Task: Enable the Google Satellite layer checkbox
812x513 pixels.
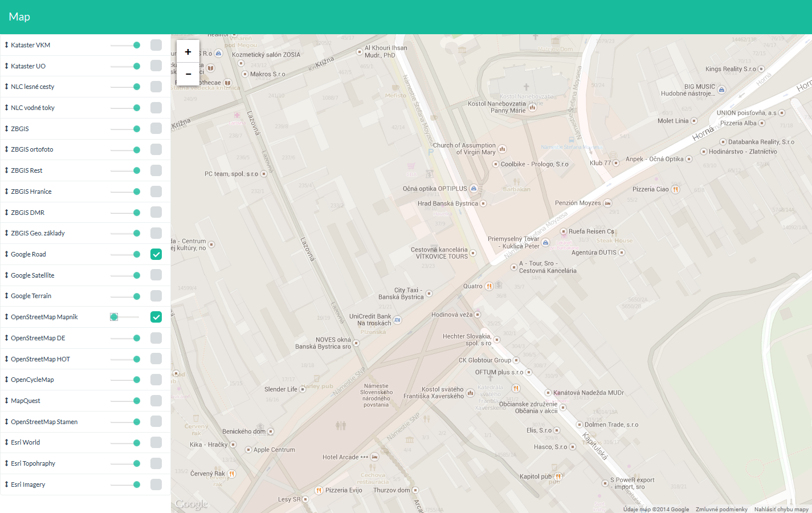Action: 156,275
